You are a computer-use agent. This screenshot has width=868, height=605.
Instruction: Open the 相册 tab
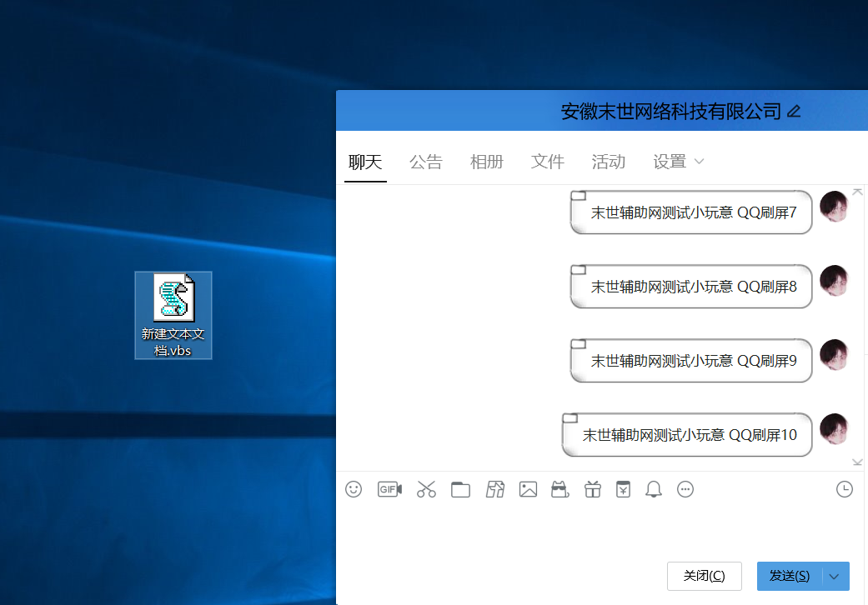(487, 162)
